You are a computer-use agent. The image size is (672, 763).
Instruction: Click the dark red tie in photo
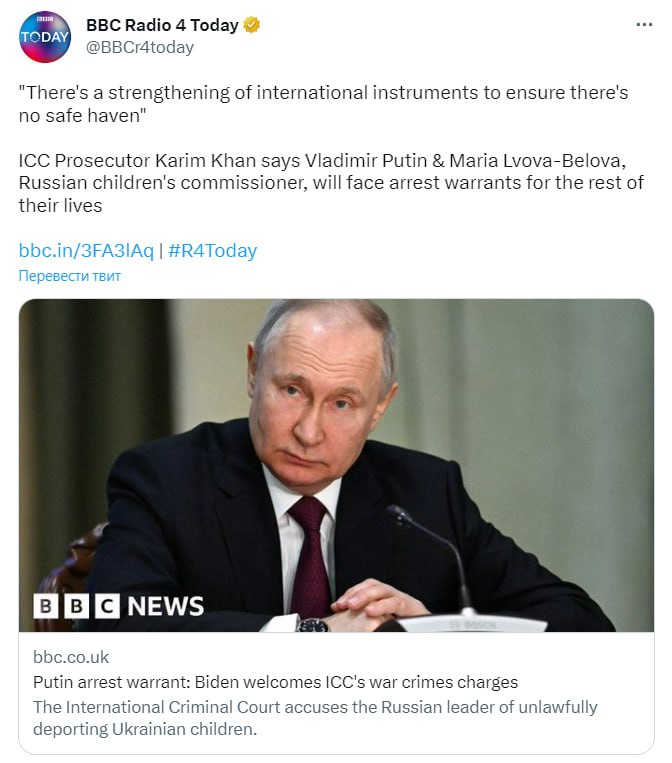coord(309,565)
